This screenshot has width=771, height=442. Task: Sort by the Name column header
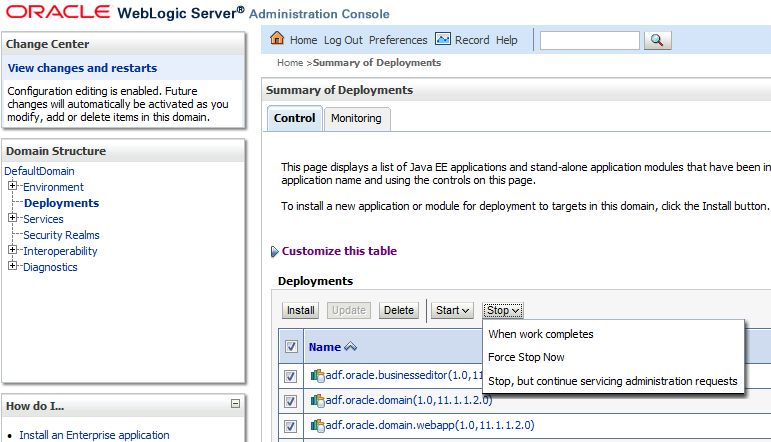(325, 347)
